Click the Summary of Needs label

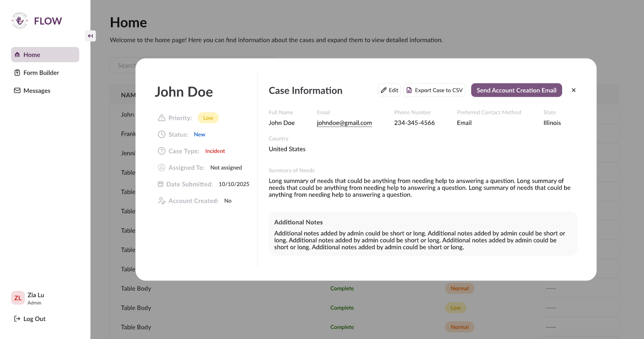[x=292, y=170]
